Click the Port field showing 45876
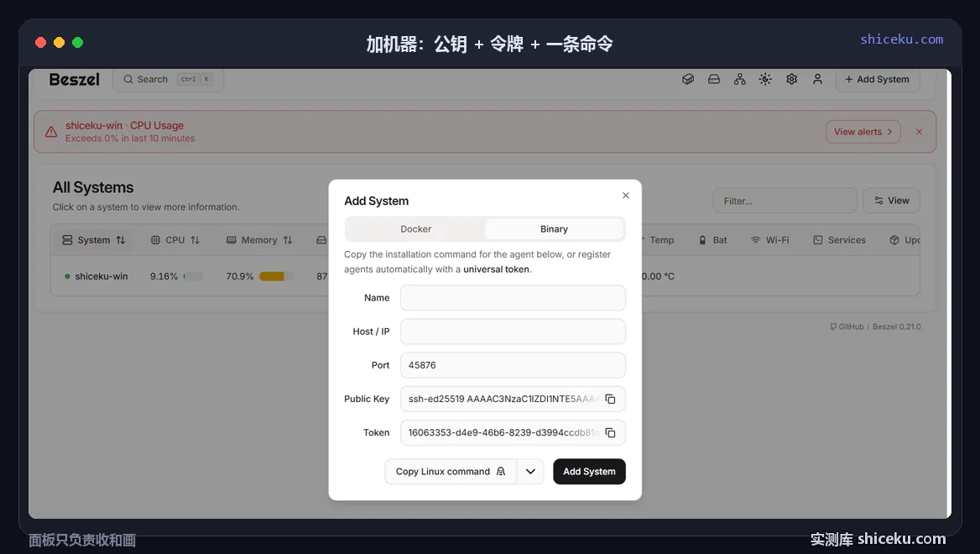Screen dimensions: 980x554 [513, 365]
